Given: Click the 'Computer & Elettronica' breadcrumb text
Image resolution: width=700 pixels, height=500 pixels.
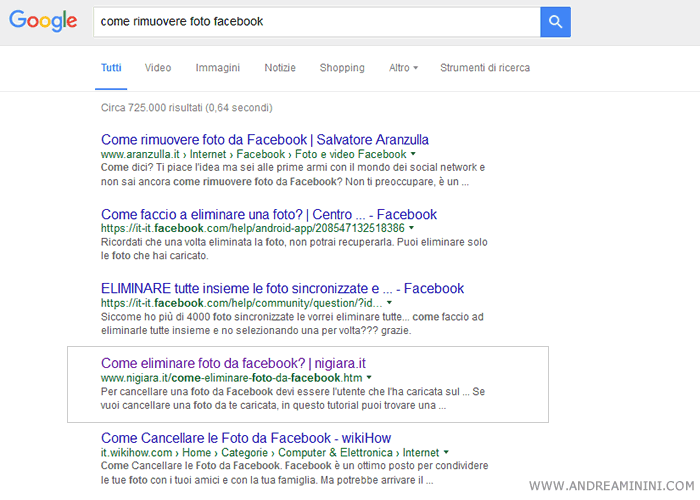Looking at the screenshot, I should 335,453.
